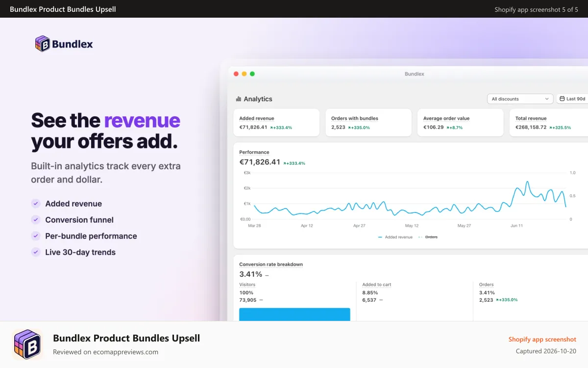This screenshot has width=588, height=368.
Task: Open the Orders with bundles card
Action: click(368, 123)
